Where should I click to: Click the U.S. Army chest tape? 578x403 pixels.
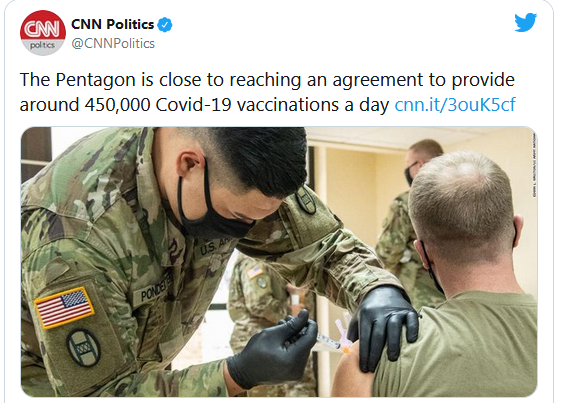[x=215, y=246]
